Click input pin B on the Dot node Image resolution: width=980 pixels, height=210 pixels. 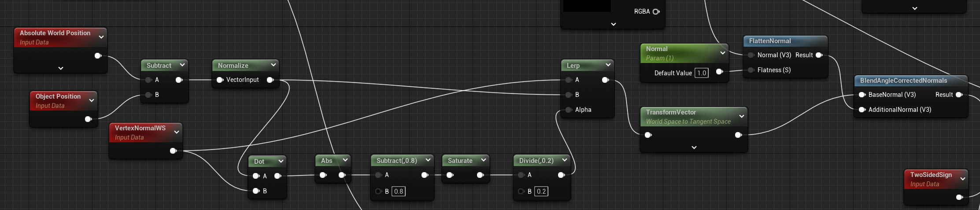tap(256, 191)
